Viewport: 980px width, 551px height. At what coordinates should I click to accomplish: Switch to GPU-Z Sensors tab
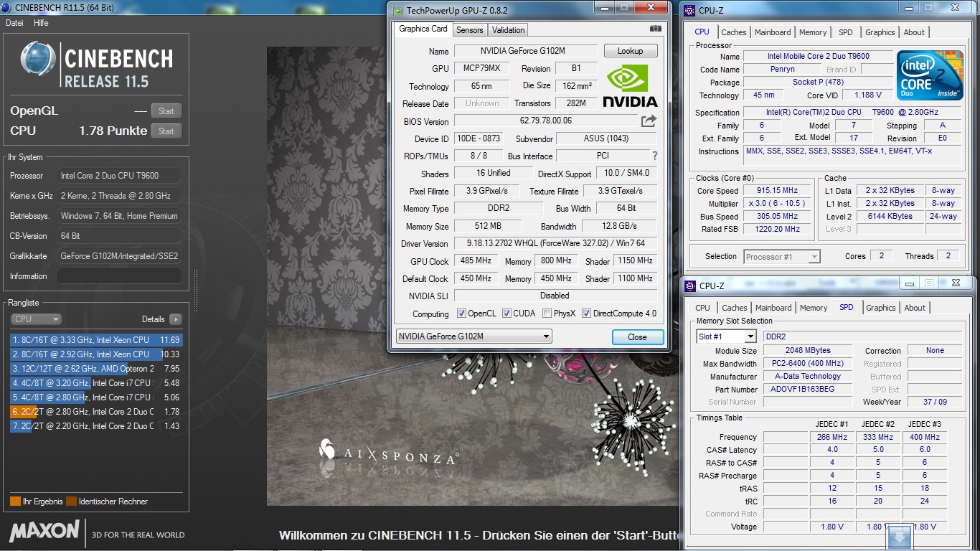[470, 30]
